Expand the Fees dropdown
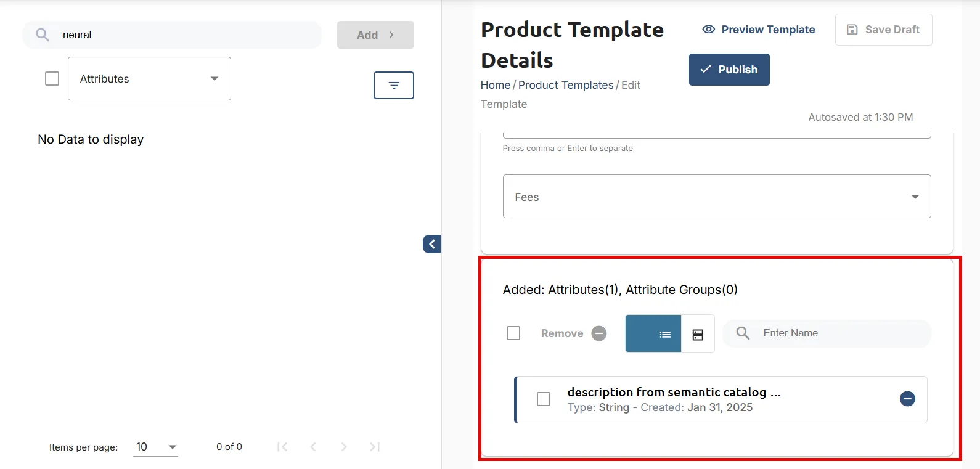Screen dimensions: 980x469 (x=717, y=197)
